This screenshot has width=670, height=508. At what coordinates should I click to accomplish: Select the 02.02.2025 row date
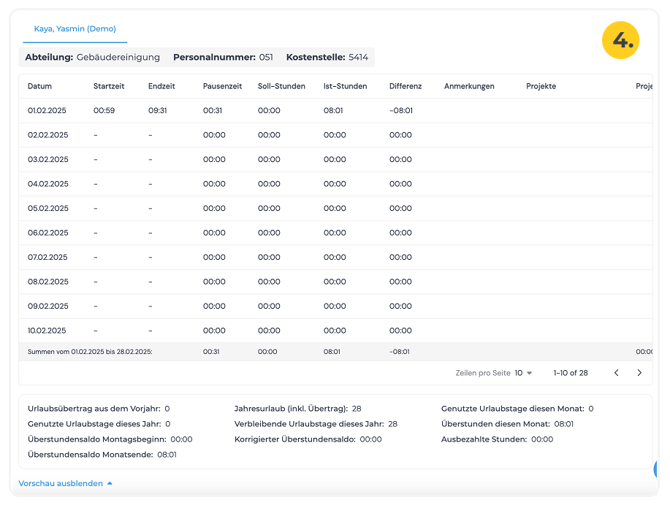point(48,135)
